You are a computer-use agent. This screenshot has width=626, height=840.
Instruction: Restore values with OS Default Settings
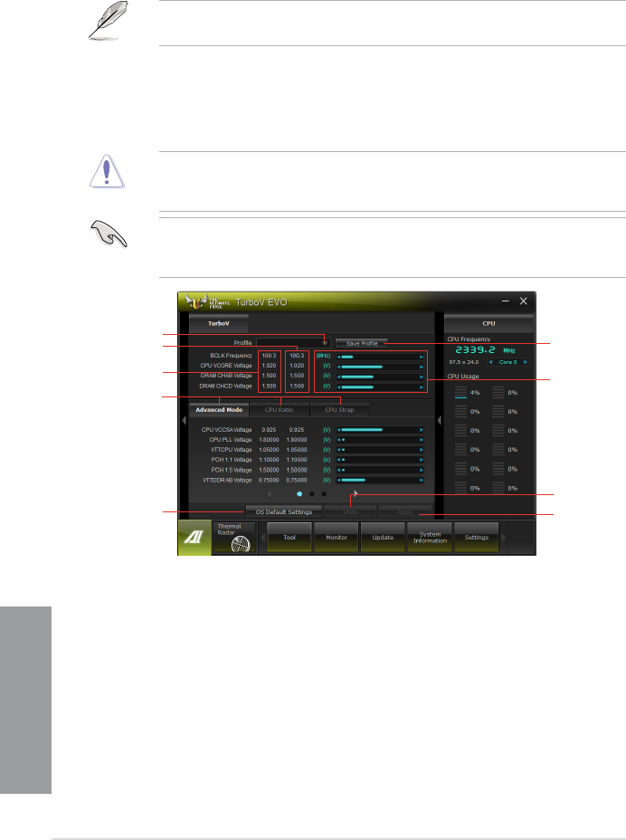point(284,512)
